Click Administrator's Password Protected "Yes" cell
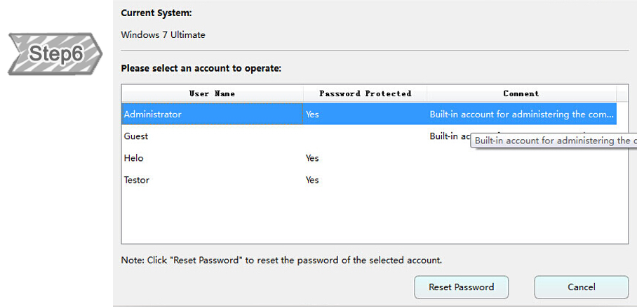 coord(312,114)
